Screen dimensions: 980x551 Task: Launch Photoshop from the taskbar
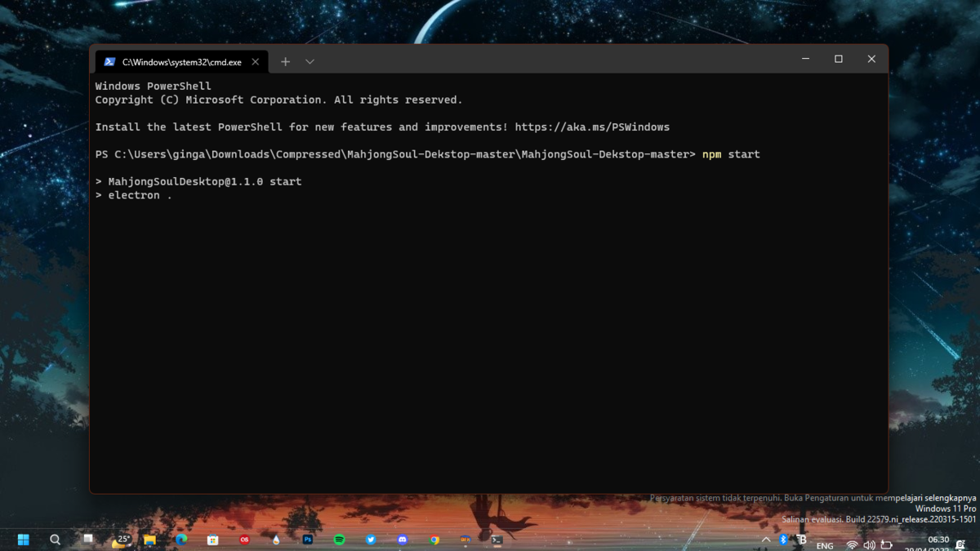[x=308, y=540]
